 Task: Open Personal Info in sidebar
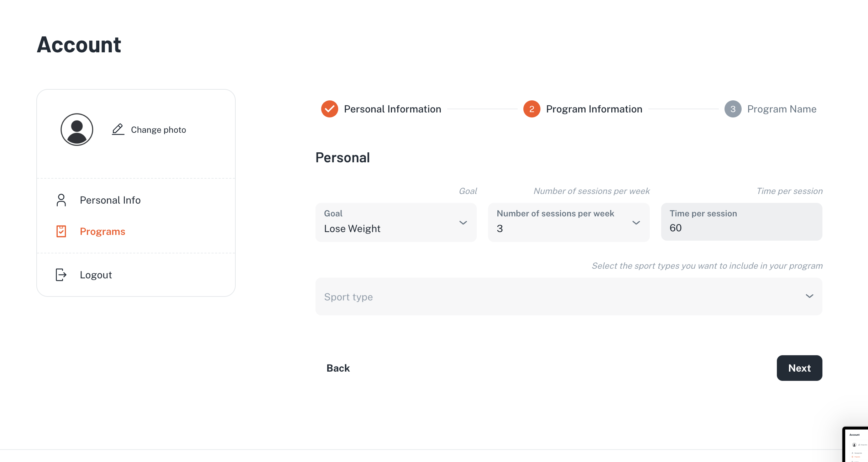pyautogui.click(x=110, y=200)
